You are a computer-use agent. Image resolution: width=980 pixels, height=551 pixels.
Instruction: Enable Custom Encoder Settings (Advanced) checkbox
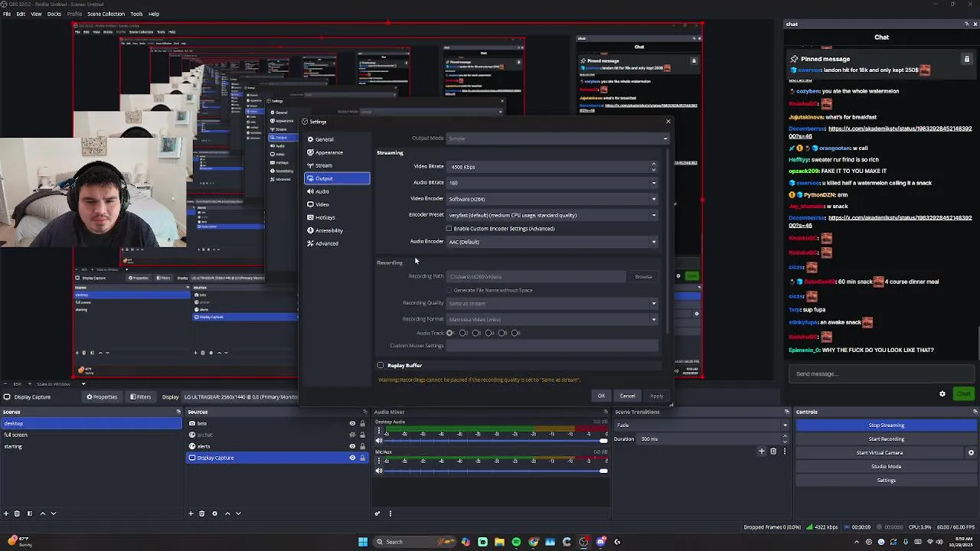(x=501, y=229)
